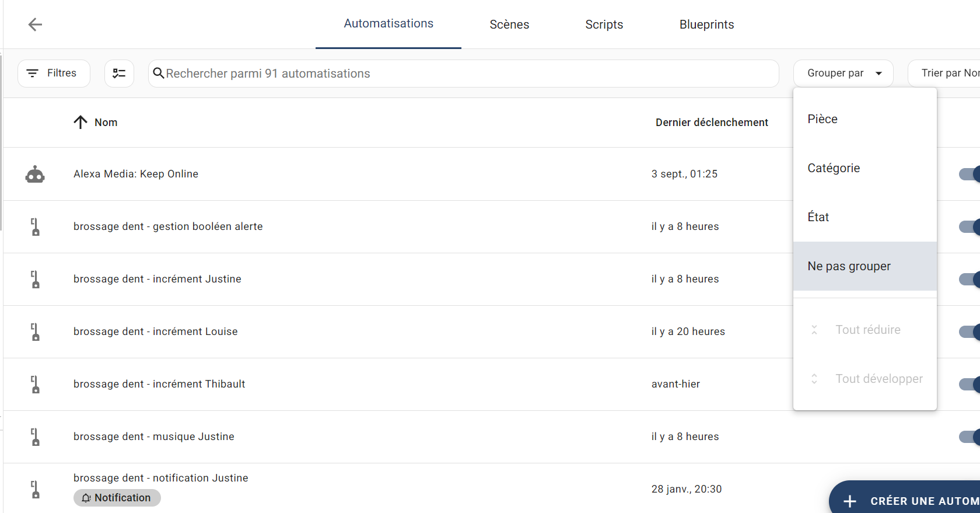
Task: Sort by Dernier déclenchement column
Action: point(712,123)
